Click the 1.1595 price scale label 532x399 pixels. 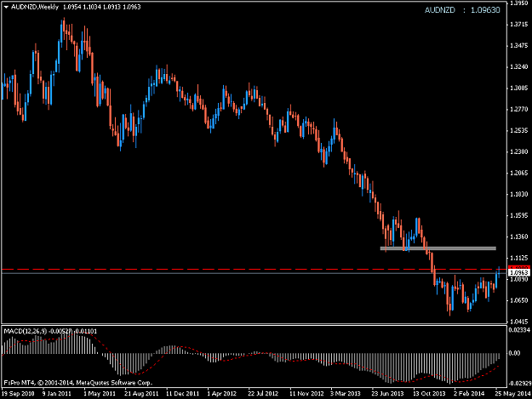point(519,215)
